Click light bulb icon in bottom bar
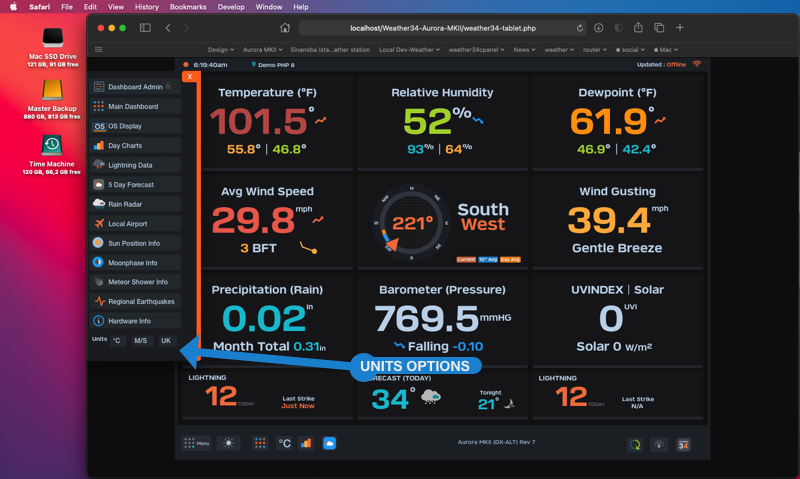The image size is (800, 479). coord(659,445)
